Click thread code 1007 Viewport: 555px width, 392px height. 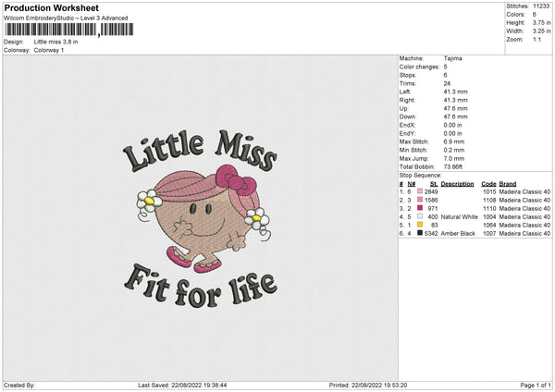tap(489, 234)
